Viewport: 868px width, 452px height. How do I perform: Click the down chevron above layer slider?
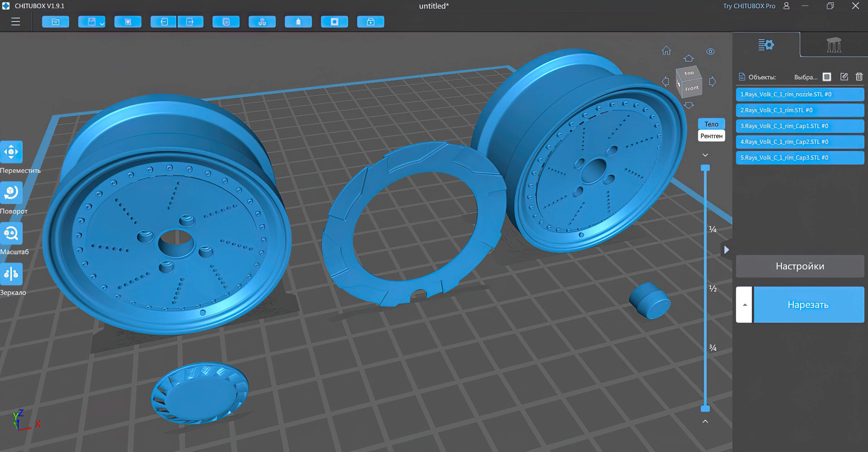click(x=705, y=155)
